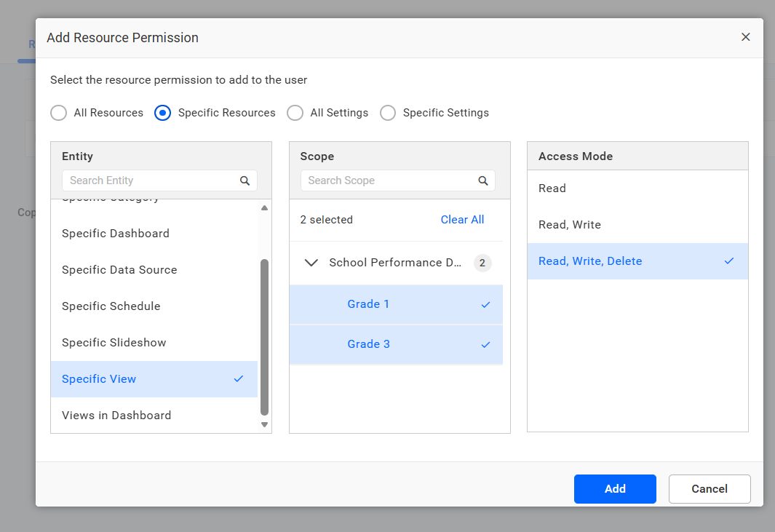The image size is (775, 532).
Task: Click the checkmark beside Grade 3
Action: 485,345
